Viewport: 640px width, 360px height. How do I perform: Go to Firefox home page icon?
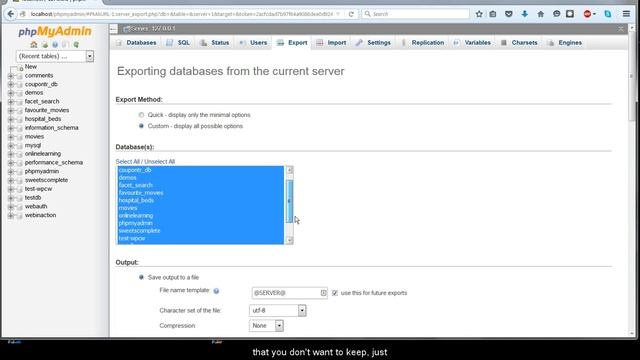(x=540, y=14)
